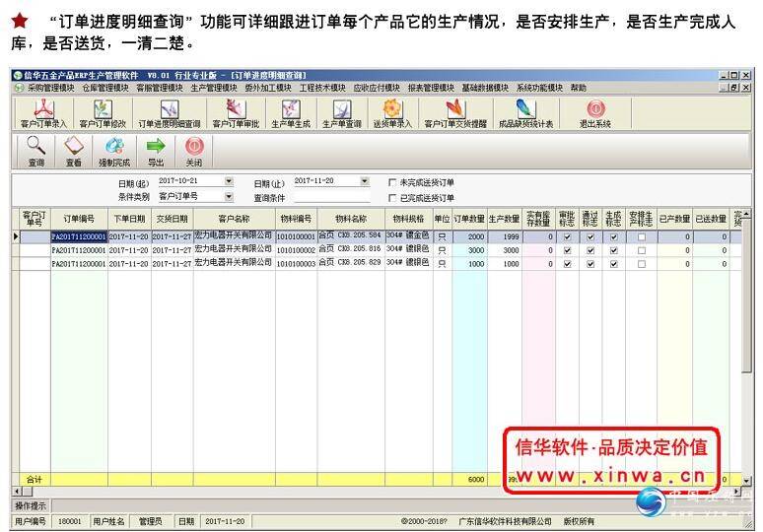Open the 客户订单交货提醒 toolbar icon
763x532 pixels.
click(455, 113)
